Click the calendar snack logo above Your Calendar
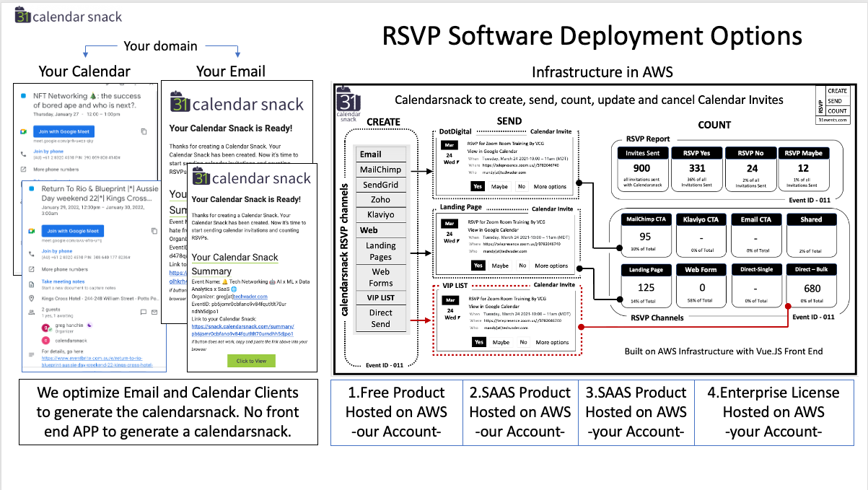868x490 pixels. pos(69,16)
